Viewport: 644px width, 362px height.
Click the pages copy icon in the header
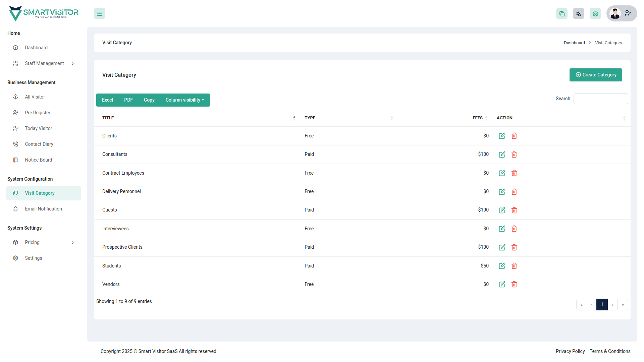coord(562,13)
